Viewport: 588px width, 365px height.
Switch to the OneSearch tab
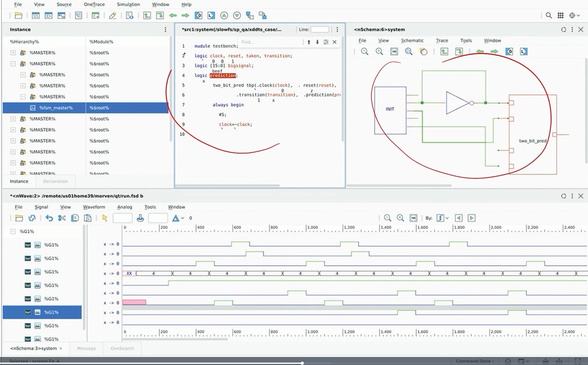(x=122, y=349)
